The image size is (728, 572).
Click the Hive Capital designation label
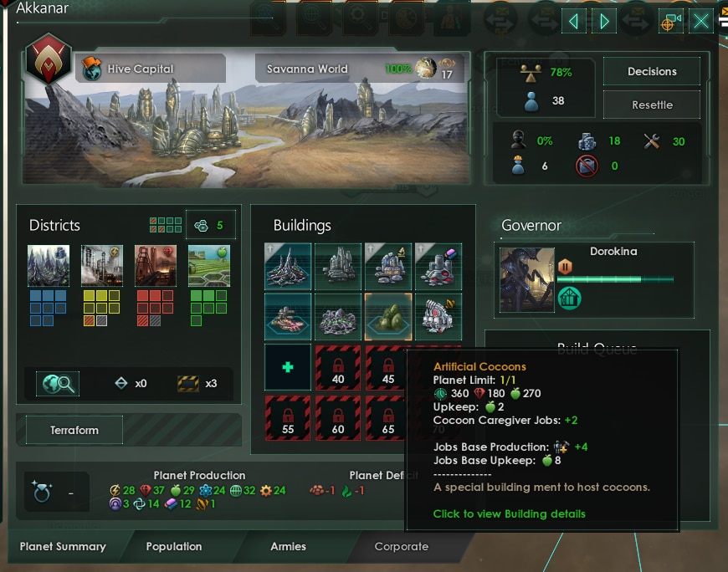pyautogui.click(x=141, y=69)
